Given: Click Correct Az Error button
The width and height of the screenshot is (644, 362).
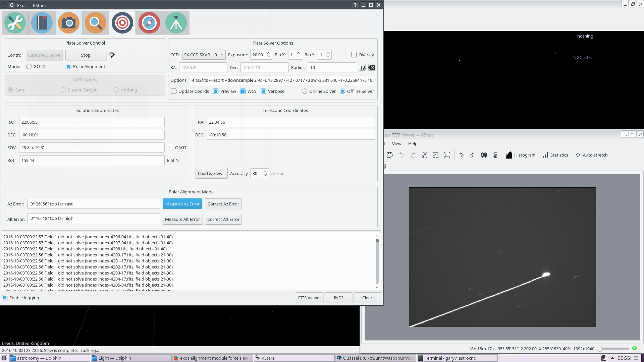Looking at the screenshot, I should point(223,204).
